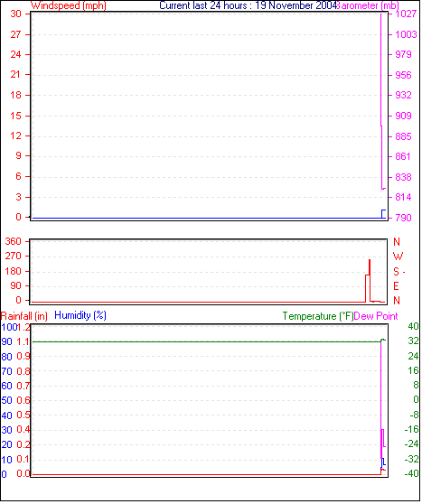Click the 21 windspeed axis value

click(x=15, y=75)
